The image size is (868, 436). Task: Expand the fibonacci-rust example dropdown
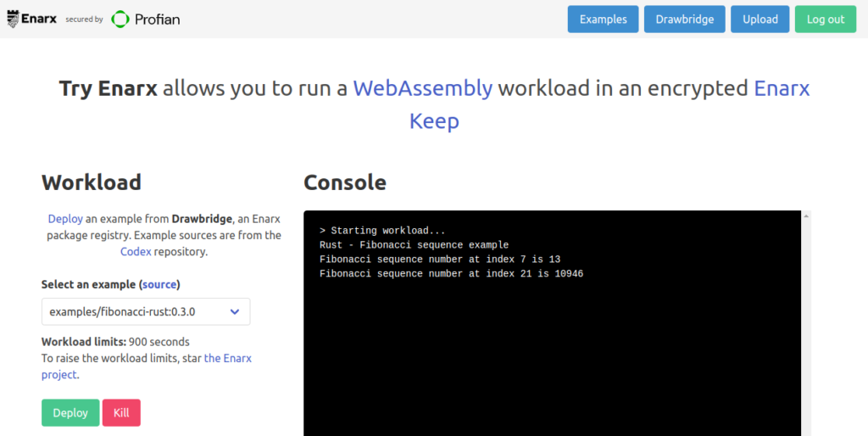click(146, 311)
